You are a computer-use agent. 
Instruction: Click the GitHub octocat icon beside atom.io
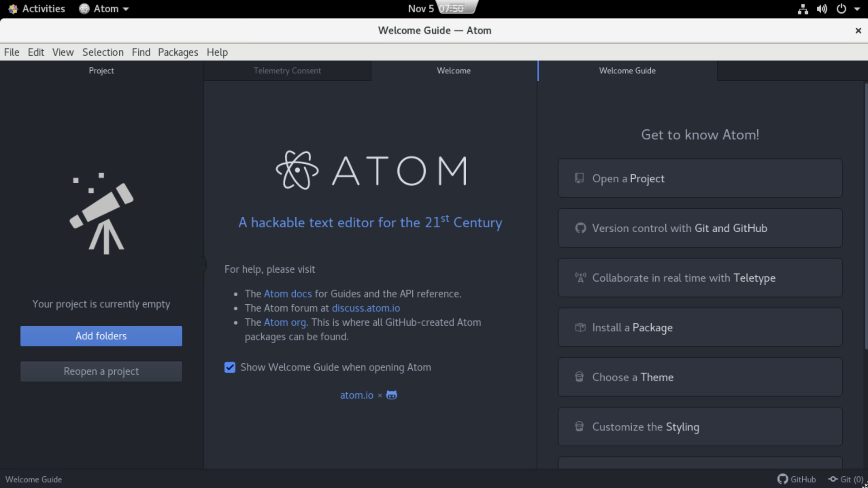tap(391, 395)
